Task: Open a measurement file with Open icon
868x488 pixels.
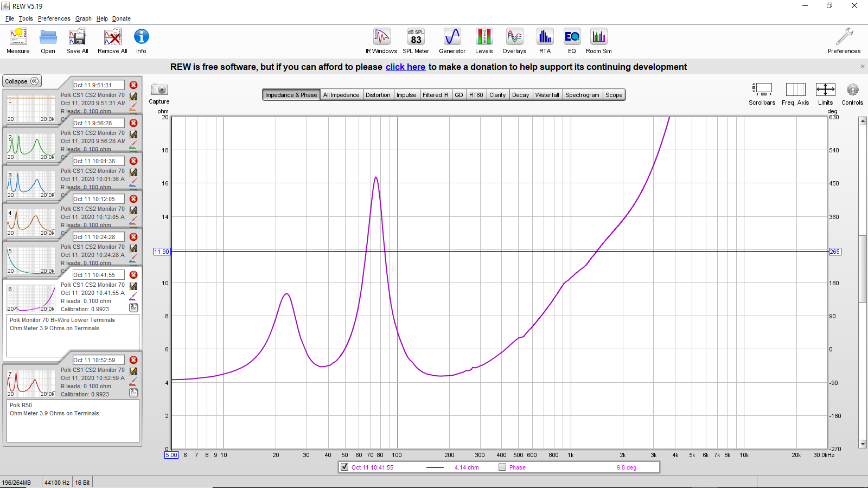Action: pos(48,37)
